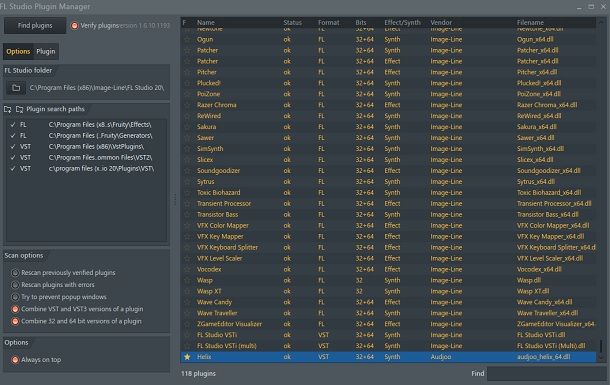Click the second folder icon beside Plugin search paths
Image resolution: width=610 pixels, height=385 pixels.
tap(19, 109)
